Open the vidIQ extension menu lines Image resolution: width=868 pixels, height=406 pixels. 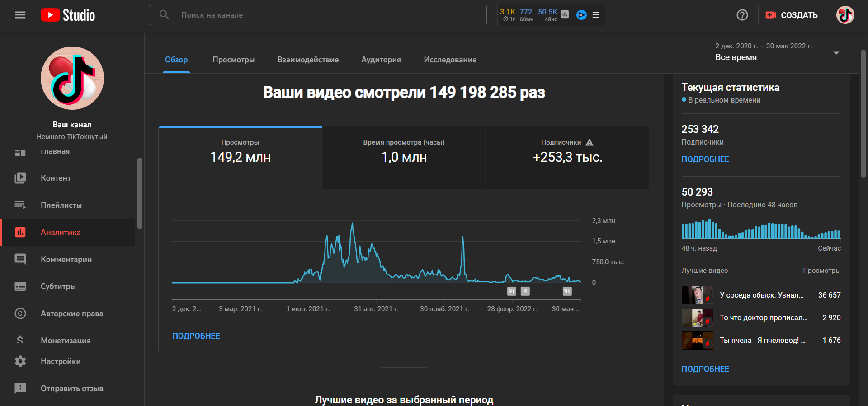click(596, 15)
